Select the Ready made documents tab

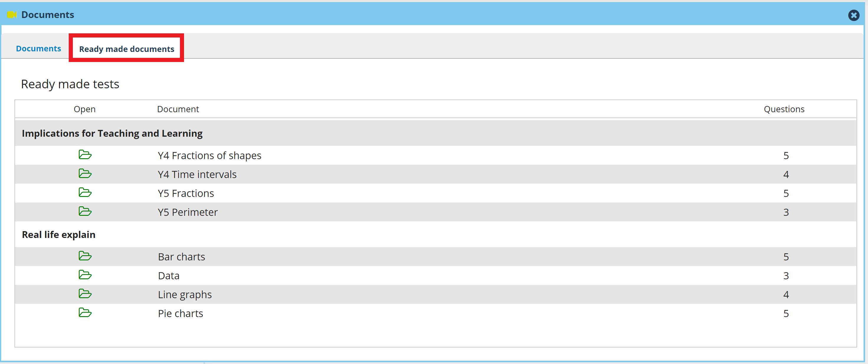126,49
